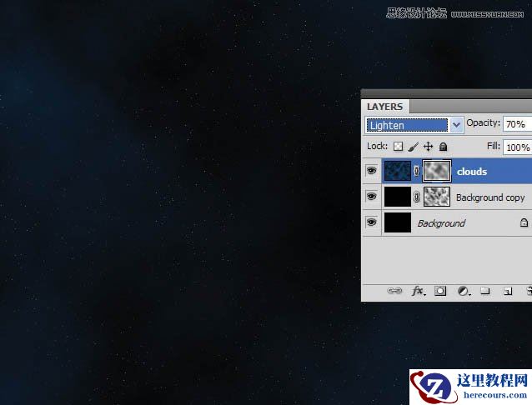Select the Background copy layer name
This screenshot has width=532, height=405.
click(x=490, y=197)
